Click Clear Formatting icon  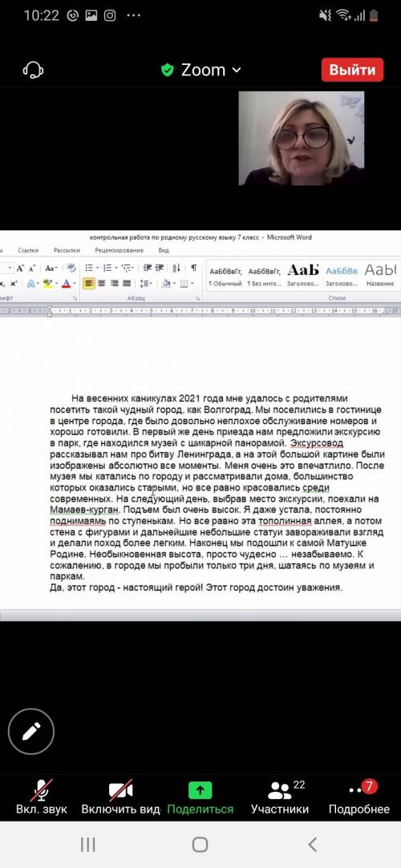[71, 268]
